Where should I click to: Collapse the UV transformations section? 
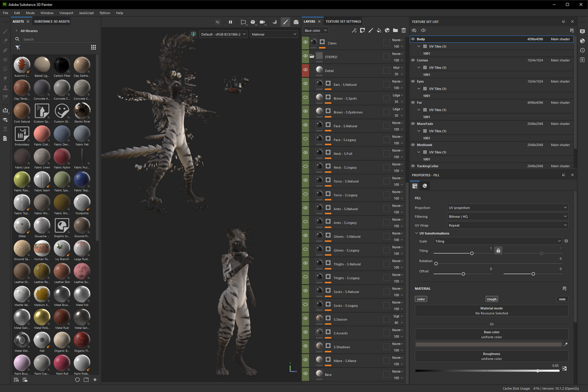[417, 233]
